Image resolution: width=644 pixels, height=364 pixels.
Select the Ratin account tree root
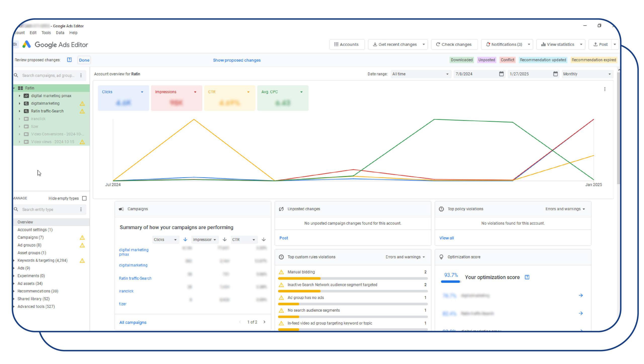(51, 88)
